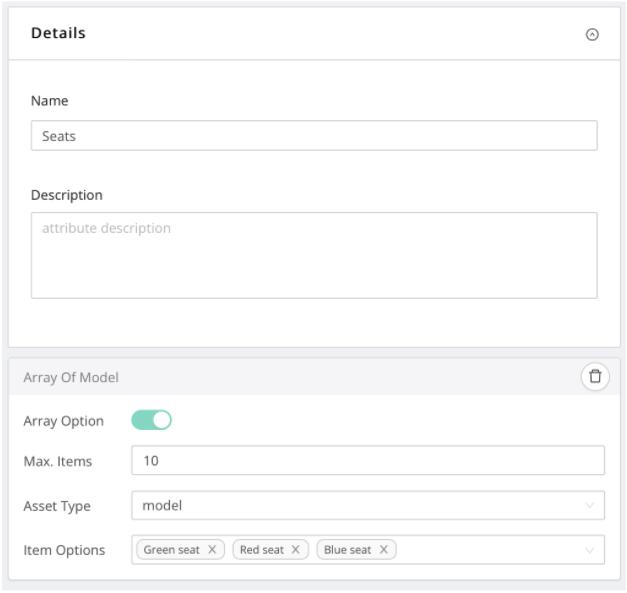
Task: Delete the Array Of Model section
Action: (x=595, y=376)
